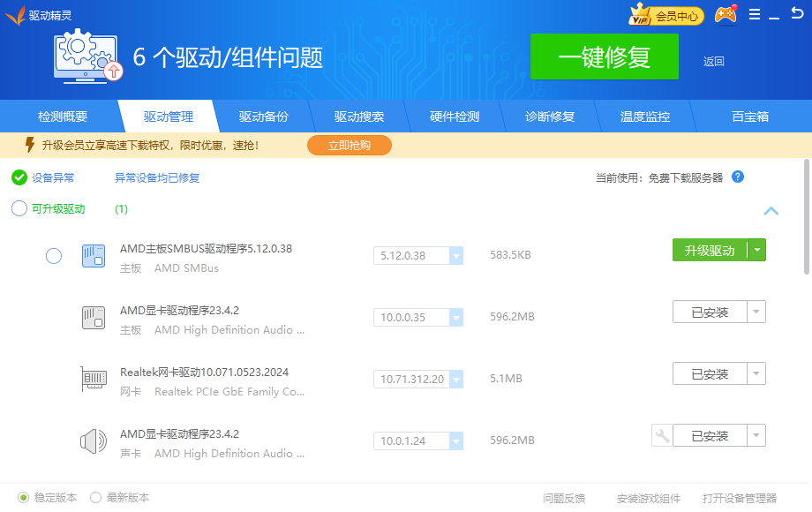Open version dropdown showing 5.12.0.38
The width and height of the screenshot is (812, 512).
click(456, 256)
